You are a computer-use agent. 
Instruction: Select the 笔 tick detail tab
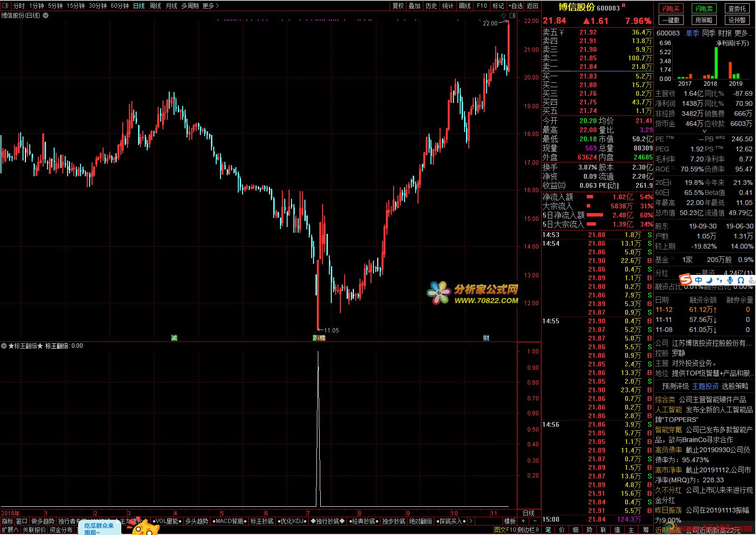548,530
